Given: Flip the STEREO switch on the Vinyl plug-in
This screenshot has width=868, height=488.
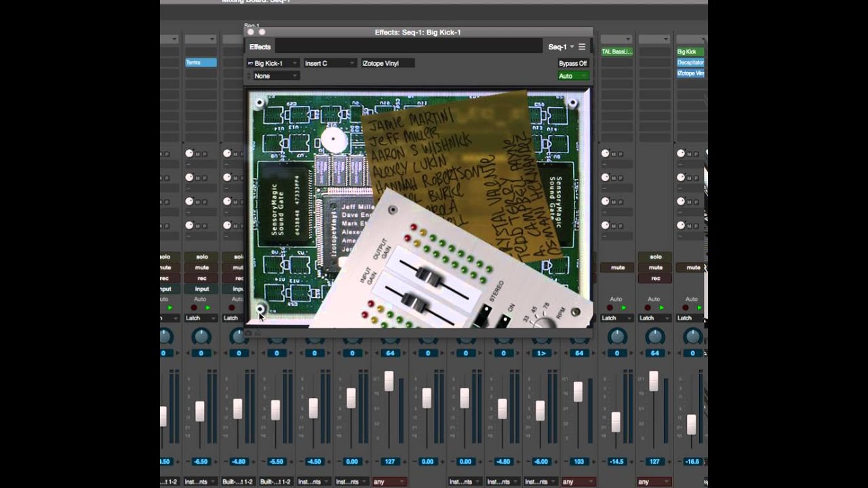Looking at the screenshot, I should (x=483, y=314).
